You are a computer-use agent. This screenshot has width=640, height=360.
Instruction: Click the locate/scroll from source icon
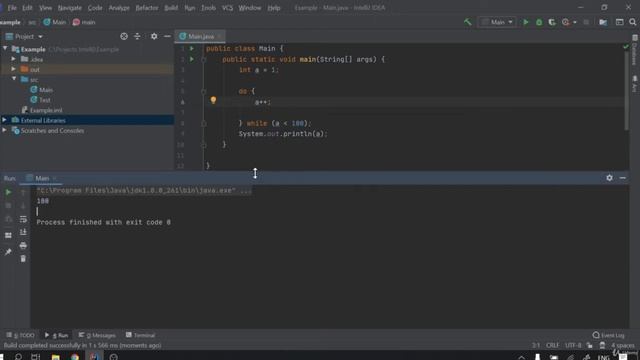coord(124,36)
